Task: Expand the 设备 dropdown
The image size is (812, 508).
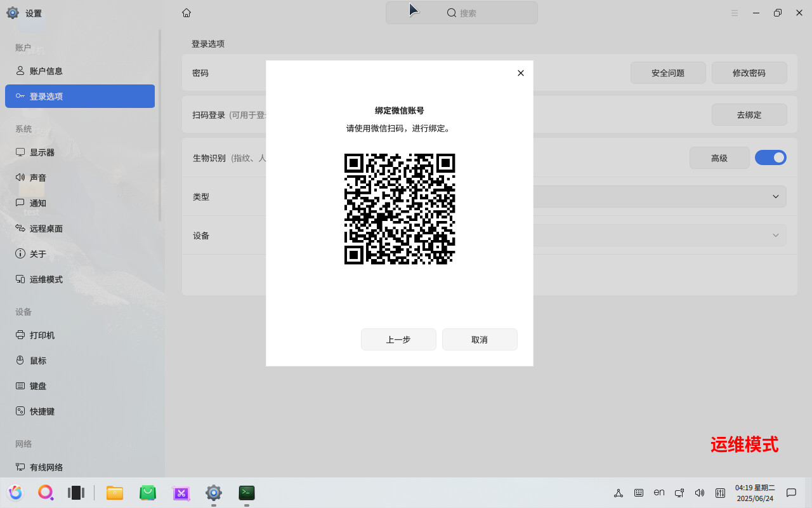Action: 775,236
